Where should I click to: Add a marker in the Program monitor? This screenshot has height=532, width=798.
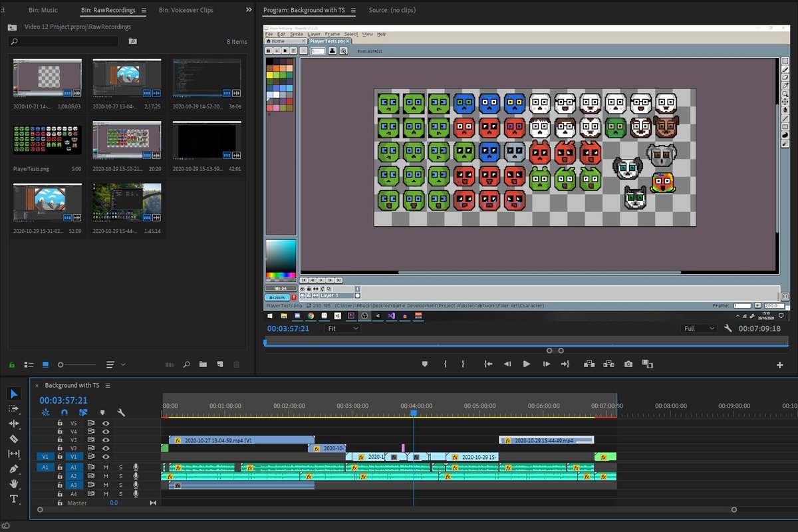tap(425, 364)
